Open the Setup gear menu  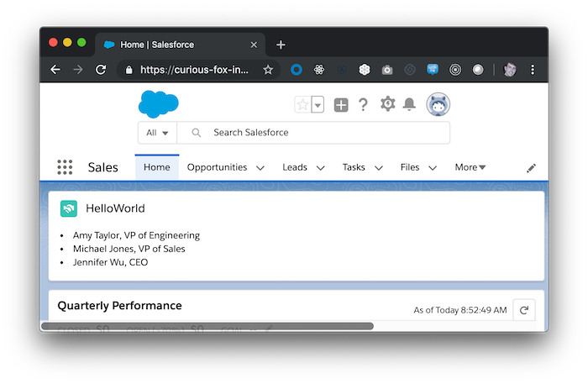click(x=388, y=104)
